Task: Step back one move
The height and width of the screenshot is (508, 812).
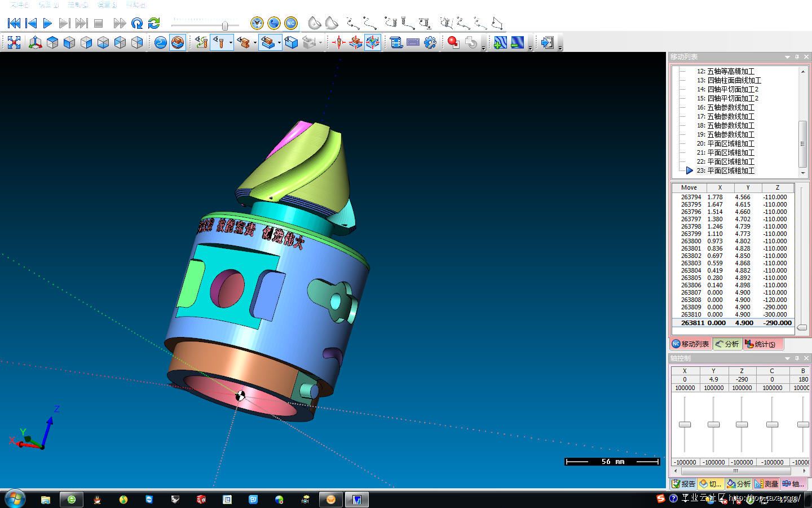Action: 31,23
